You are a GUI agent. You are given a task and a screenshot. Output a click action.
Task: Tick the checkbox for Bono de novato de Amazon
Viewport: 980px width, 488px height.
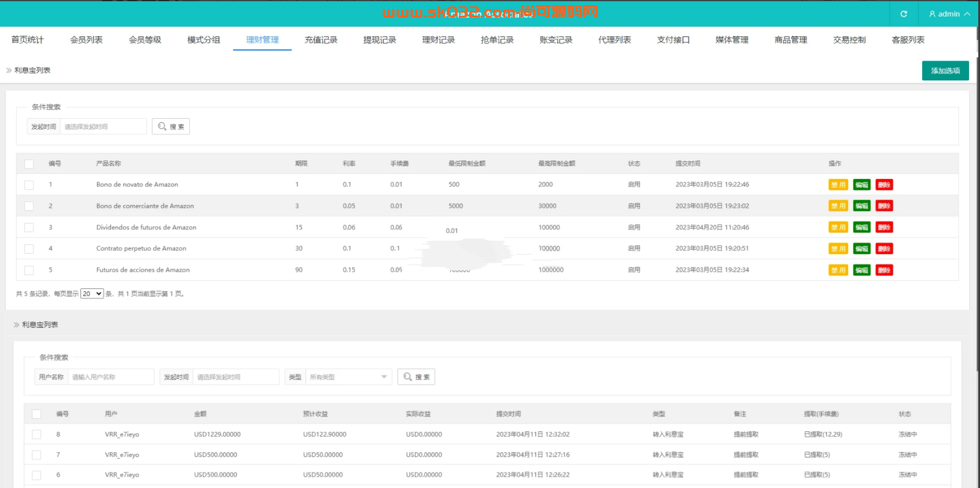[x=29, y=185]
